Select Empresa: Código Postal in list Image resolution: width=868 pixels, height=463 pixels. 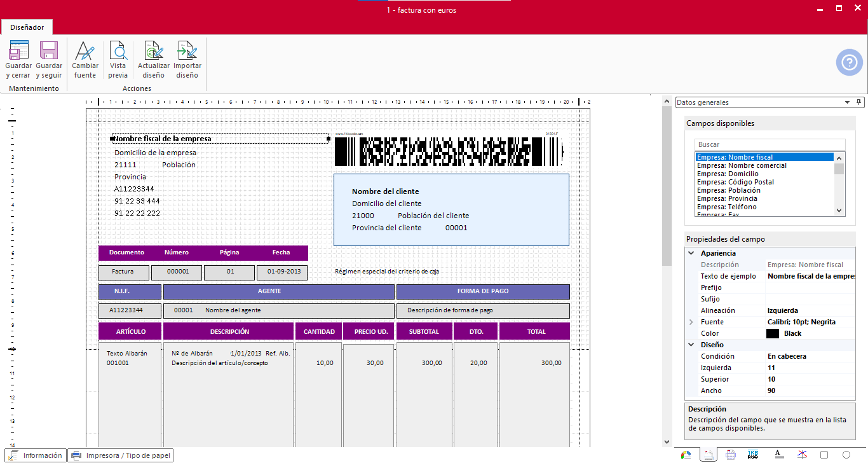pyautogui.click(x=764, y=182)
